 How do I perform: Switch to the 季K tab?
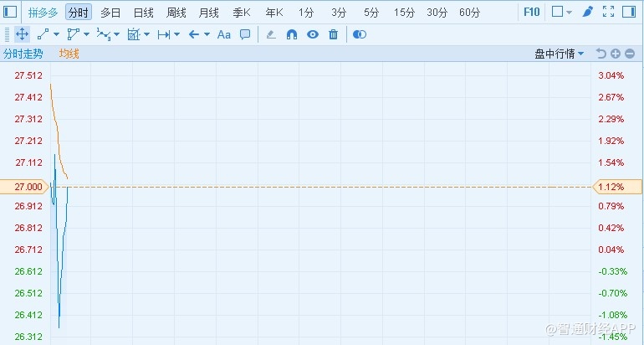point(242,13)
